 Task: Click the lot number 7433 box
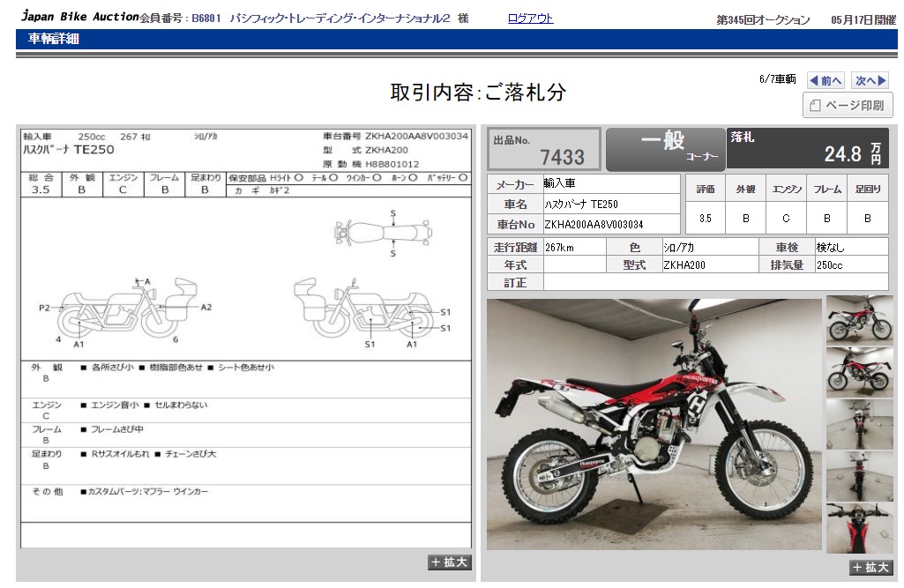(544, 149)
